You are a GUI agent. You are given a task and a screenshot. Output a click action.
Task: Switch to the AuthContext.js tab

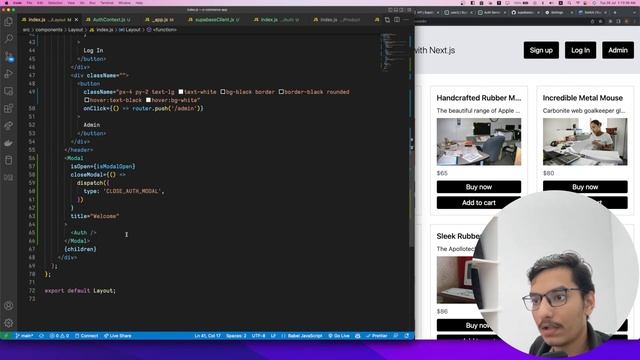point(109,20)
